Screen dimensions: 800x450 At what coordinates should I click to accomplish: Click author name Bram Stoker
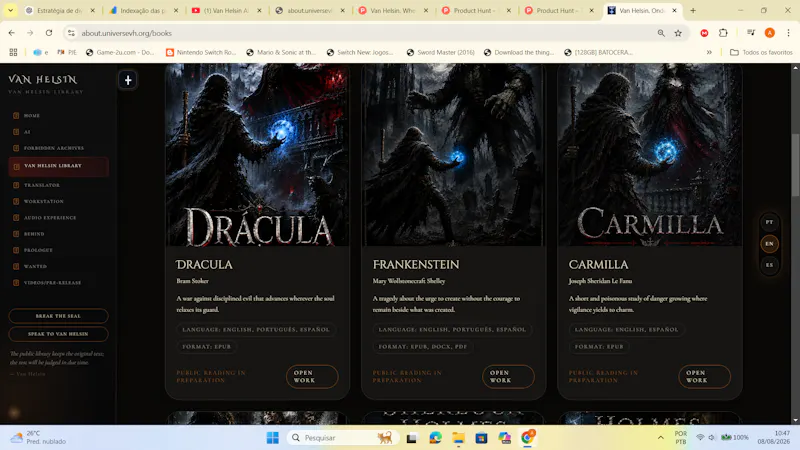[x=192, y=281]
